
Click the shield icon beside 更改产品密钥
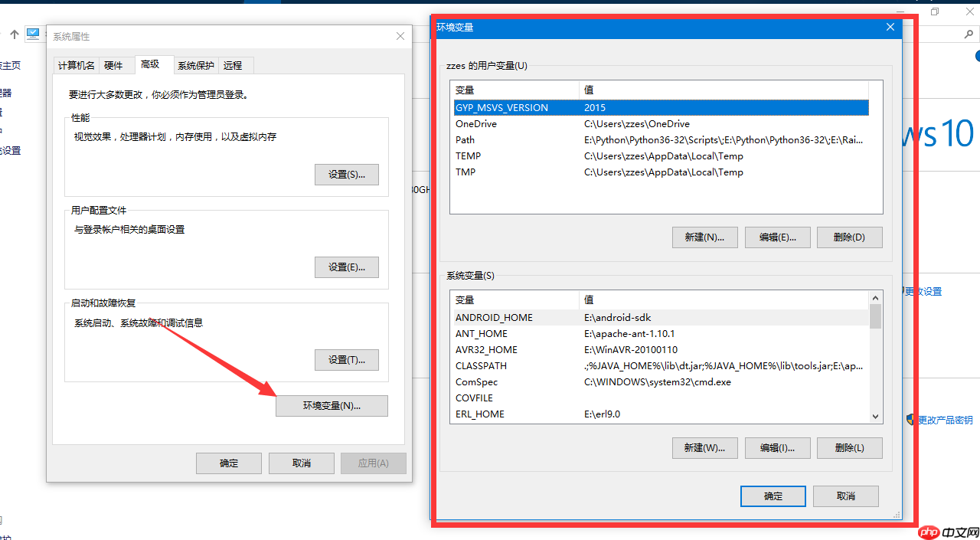910,420
